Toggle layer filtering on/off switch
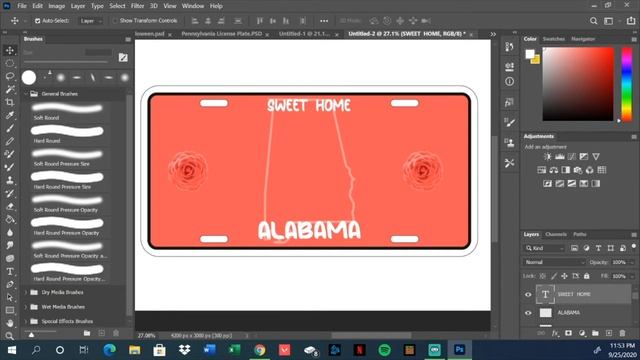Viewport: 640px width, 360px height. [x=633, y=247]
